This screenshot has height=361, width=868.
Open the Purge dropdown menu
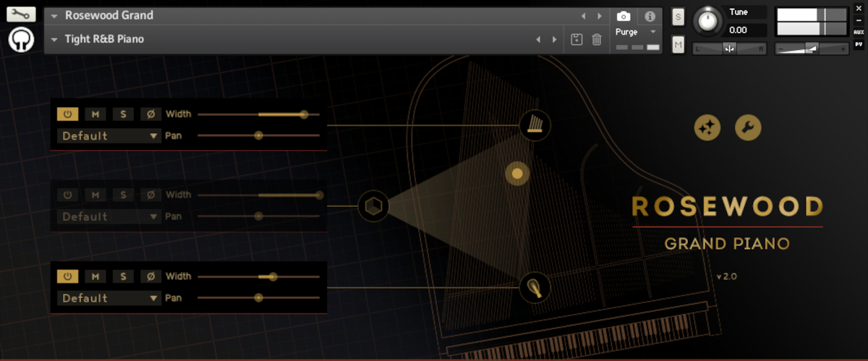[636, 32]
